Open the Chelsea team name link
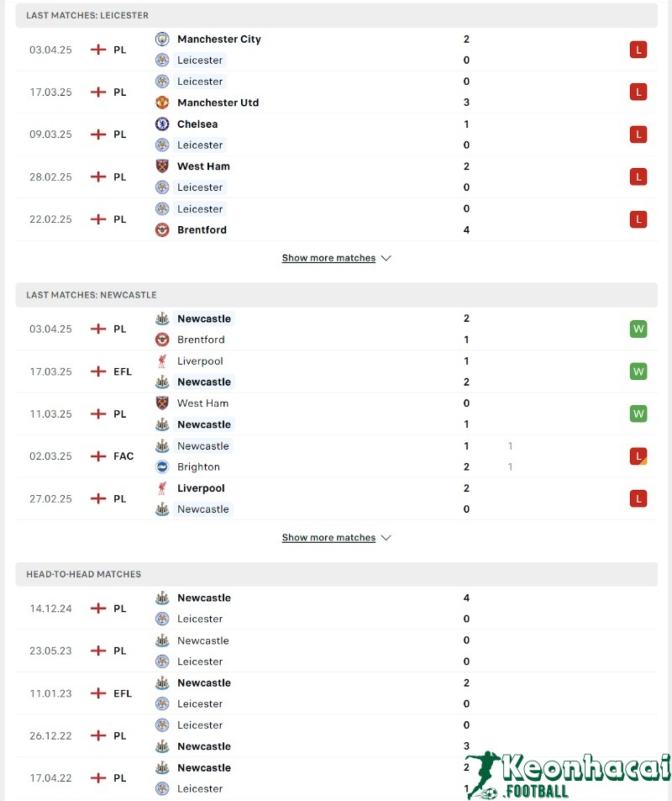Viewport: 672px width, 801px height. [x=197, y=124]
